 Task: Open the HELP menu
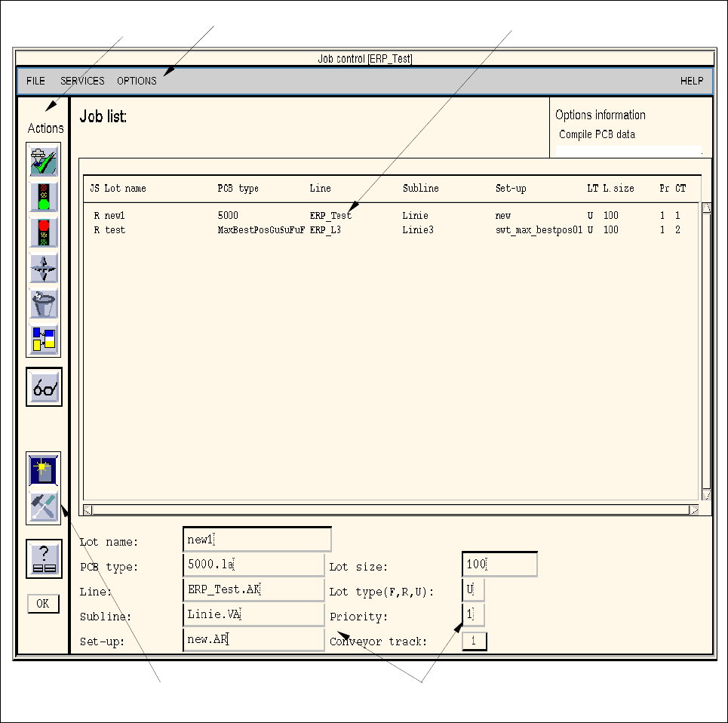[692, 81]
